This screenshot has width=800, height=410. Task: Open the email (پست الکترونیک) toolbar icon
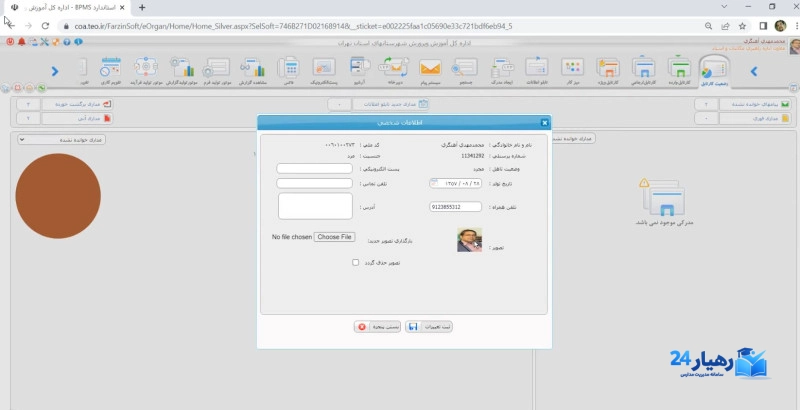click(x=323, y=70)
